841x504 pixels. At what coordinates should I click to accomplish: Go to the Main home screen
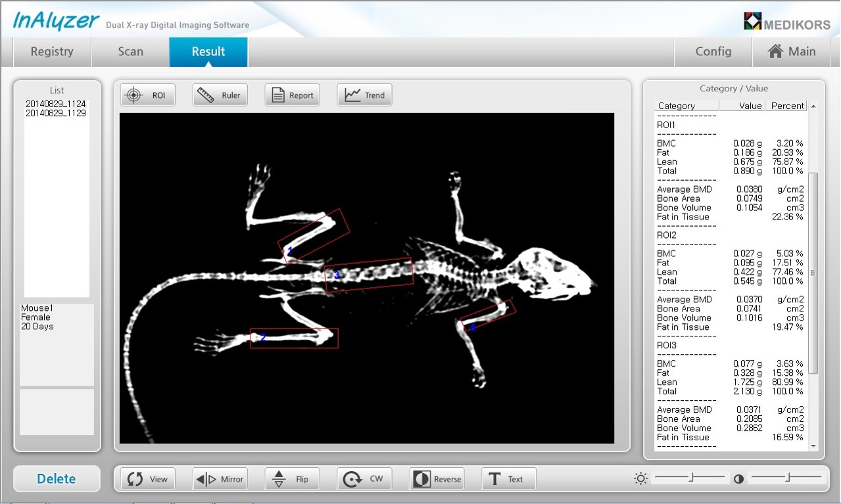coord(792,52)
